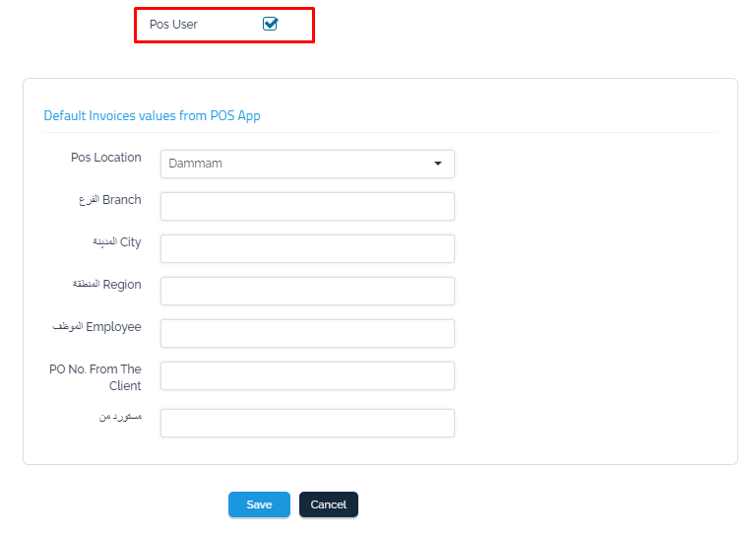This screenshot has height=535, width=756.
Task: Focus the Employee text field
Action: click(x=306, y=333)
